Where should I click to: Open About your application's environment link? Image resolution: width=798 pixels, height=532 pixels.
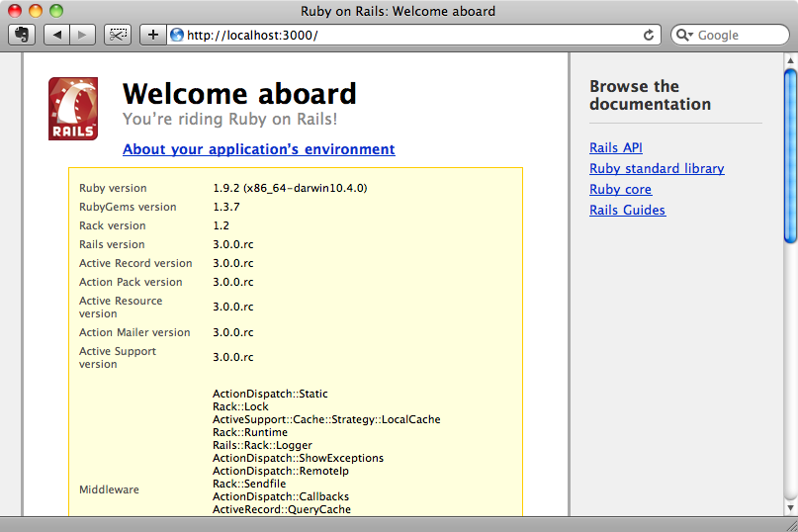pyautogui.click(x=258, y=149)
